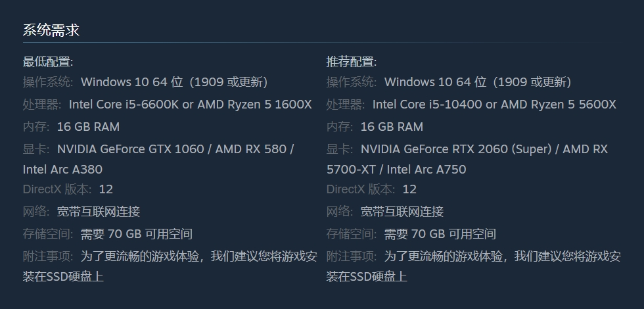Click the recommended Windows 10 64 位 operating system text
The height and width of the screenshot is (309, 644).
pos(477,82)
